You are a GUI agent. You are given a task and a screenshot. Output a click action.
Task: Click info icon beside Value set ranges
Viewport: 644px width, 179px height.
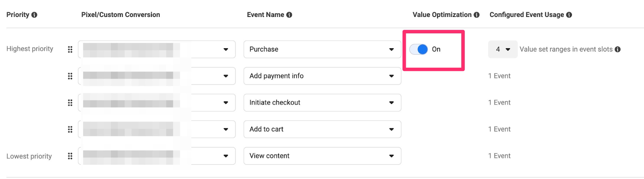pos(617,49)
